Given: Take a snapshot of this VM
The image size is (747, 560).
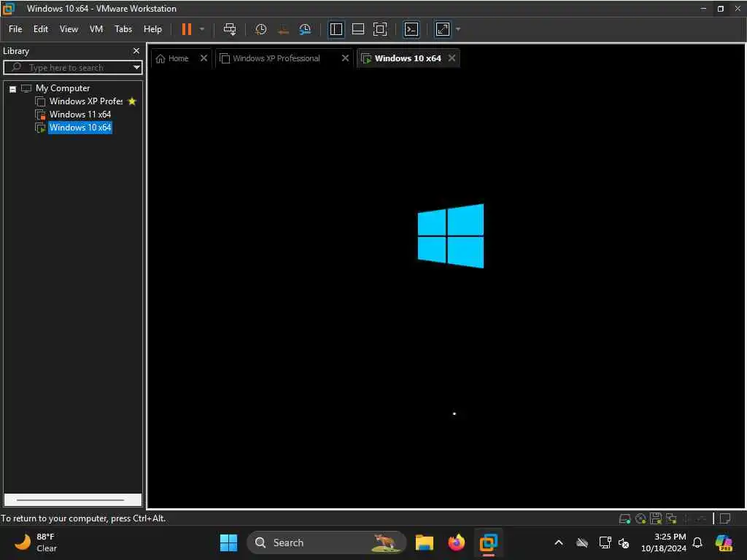Looking at the screenshot, I should coord(260,29).
